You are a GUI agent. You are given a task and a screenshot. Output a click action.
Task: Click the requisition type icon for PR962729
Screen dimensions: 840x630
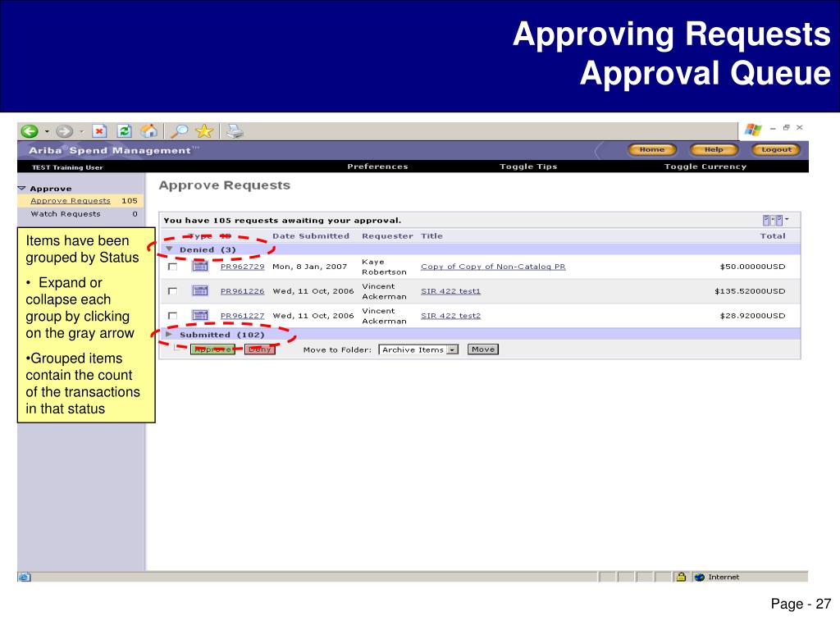tap(200, 267)
